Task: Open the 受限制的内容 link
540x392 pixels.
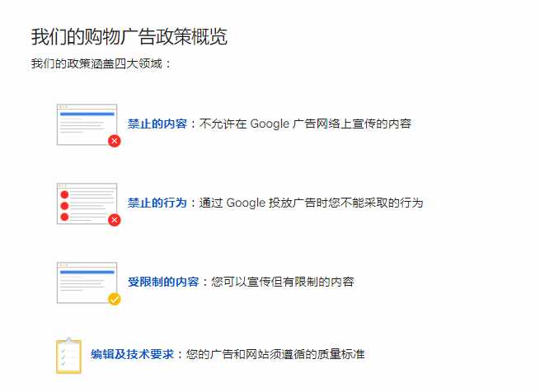Action: click(x=163, y=282)
